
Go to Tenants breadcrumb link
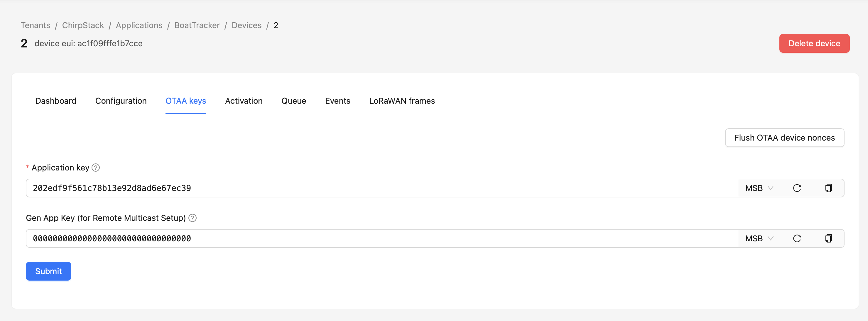[36, 25]
